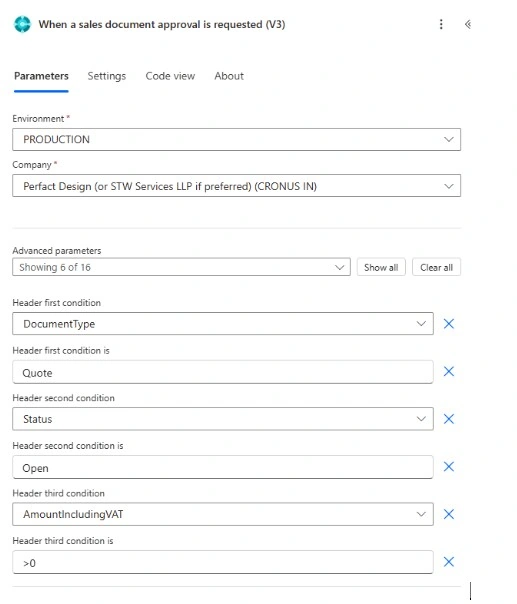Image resolution: width=517 pixels, height=604 pixels.
Task: Click the Show all button
Action: tap(381, 267)
